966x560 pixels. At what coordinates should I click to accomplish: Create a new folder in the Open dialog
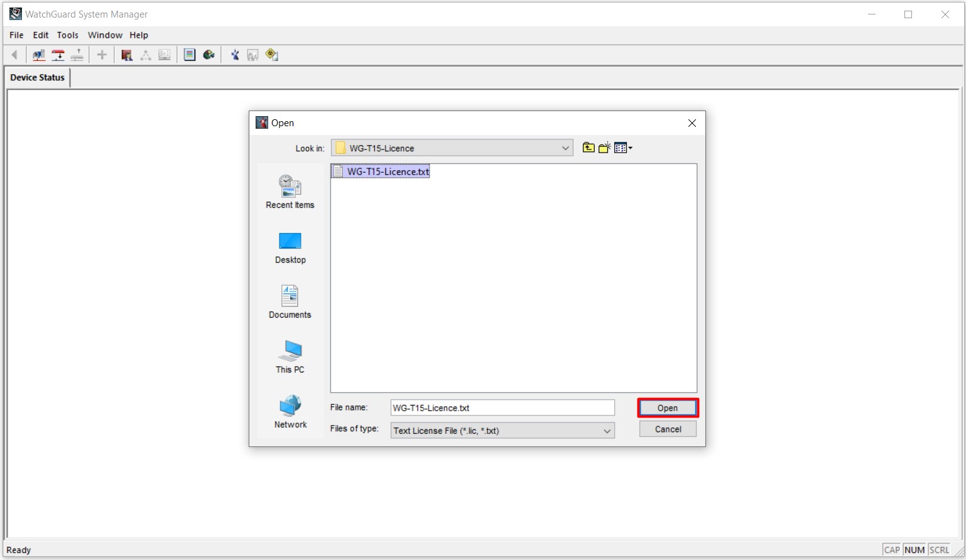pyautogui.click(x=605, y=148)
